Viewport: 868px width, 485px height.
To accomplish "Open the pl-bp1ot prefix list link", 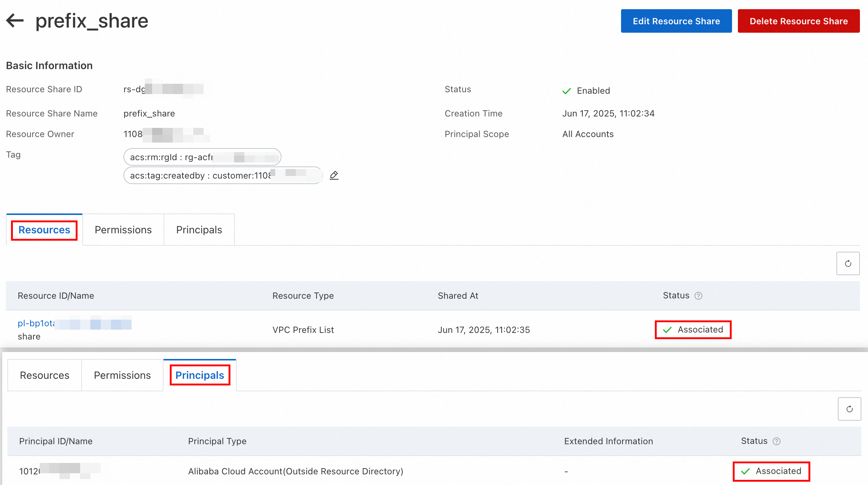I will (x=37, y=323).
